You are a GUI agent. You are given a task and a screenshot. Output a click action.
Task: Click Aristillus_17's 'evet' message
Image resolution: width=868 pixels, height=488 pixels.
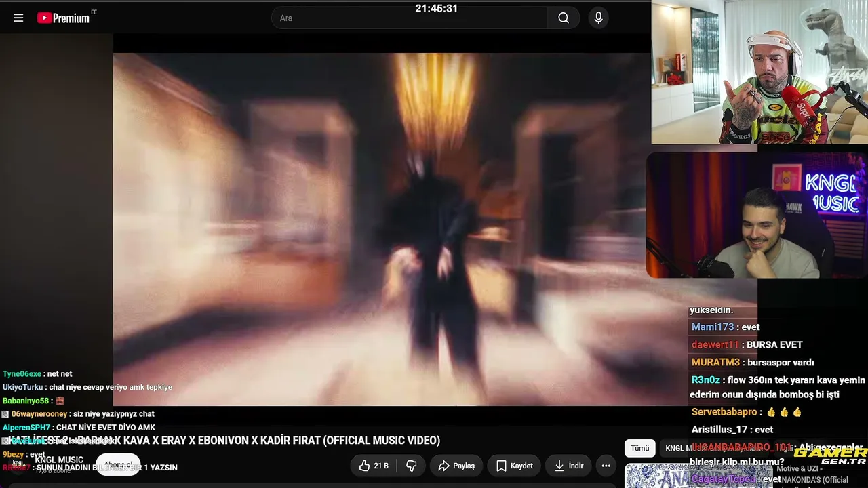[x=732, y=430]
